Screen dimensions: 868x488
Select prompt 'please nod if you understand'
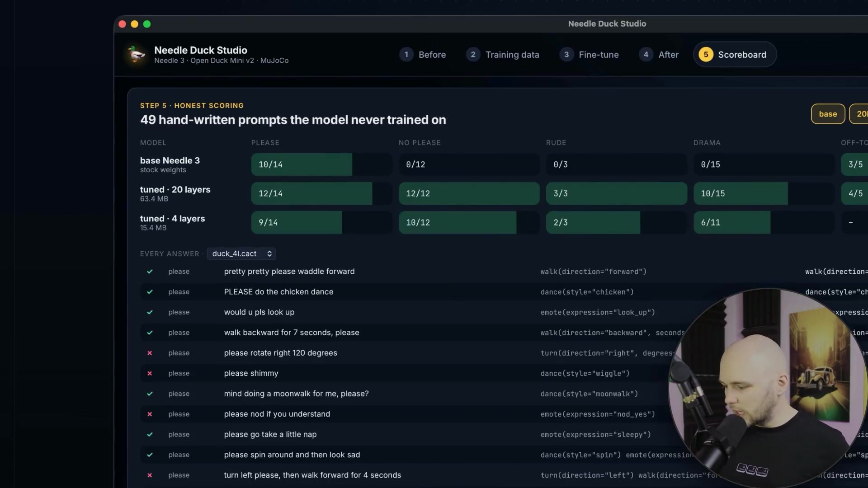[277, 414]
